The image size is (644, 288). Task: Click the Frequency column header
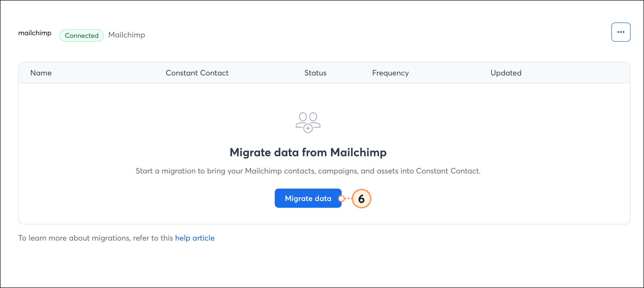click(390, 73)
